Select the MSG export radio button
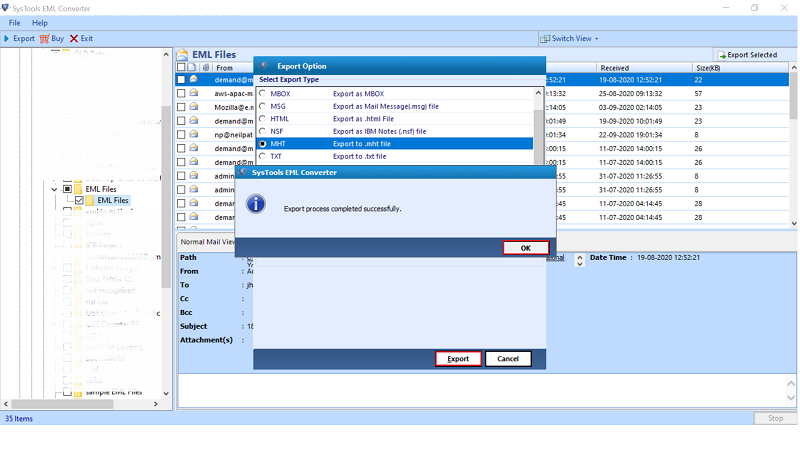Image resolution: width=800 pixels, height=450 pixels. point(262,106)
